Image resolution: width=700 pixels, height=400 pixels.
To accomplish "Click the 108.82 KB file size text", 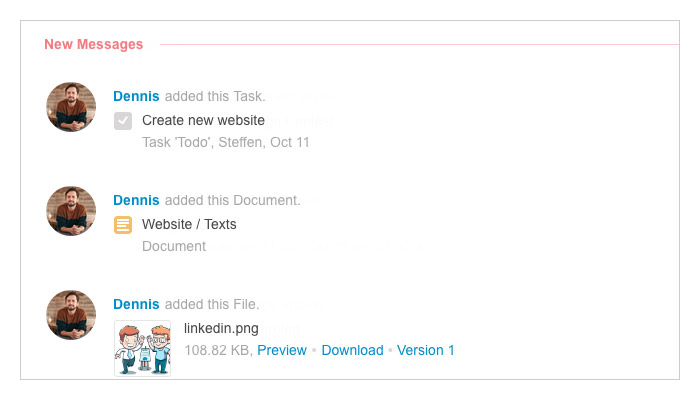I will [x=219, y=350].
